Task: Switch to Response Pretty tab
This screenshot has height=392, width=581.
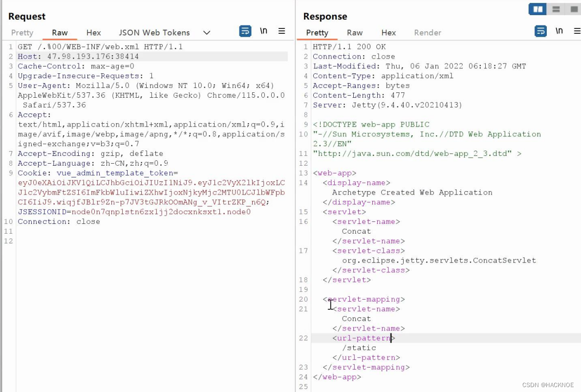Action: click(317, 33)
